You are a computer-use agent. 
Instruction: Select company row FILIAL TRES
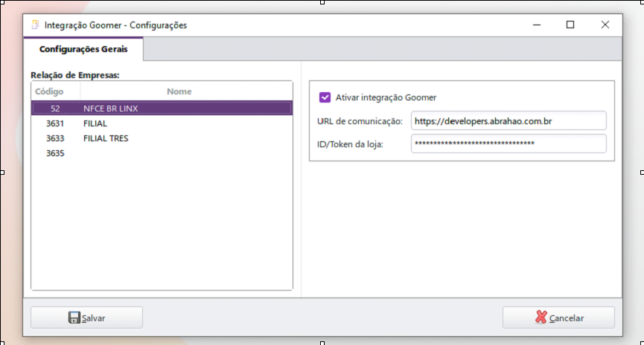162,138
